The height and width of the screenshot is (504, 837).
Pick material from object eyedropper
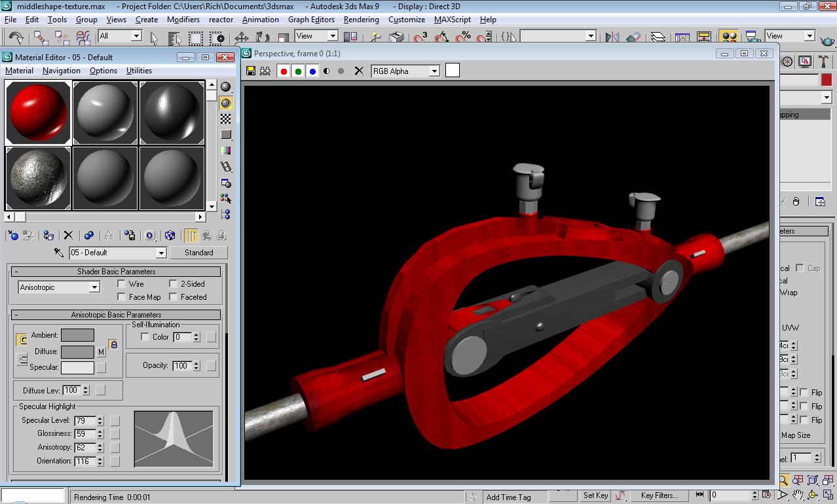pyautogui.click(x=59, y=253)
